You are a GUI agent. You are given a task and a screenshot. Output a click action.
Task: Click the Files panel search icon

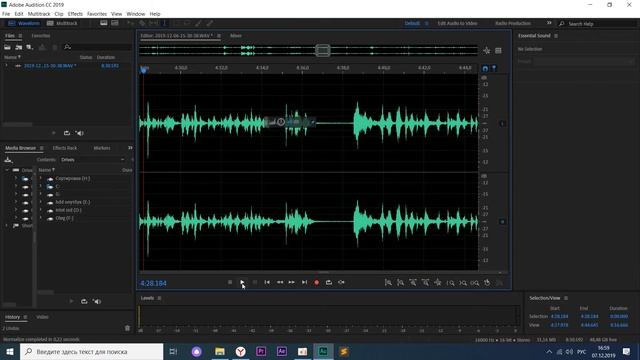pyautogui.click(x=67, y=47)
